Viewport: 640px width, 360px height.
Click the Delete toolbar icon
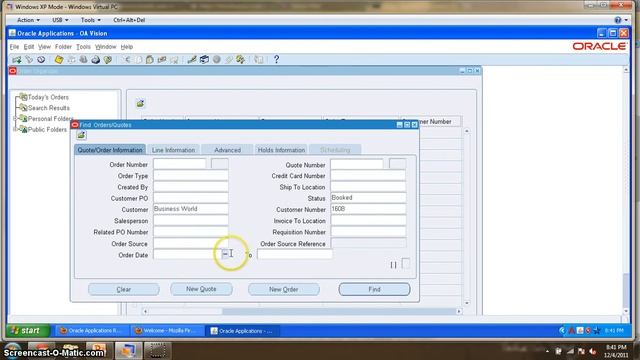tap(174, 60)
